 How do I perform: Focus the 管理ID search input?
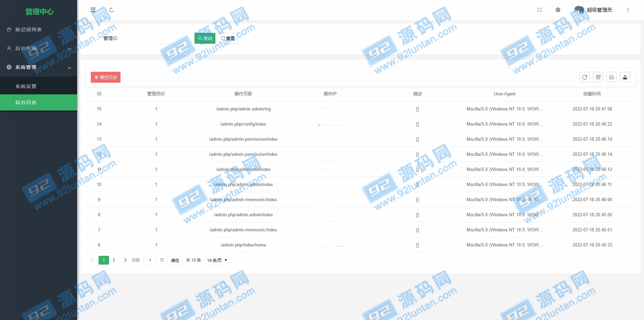pos(154,38)
